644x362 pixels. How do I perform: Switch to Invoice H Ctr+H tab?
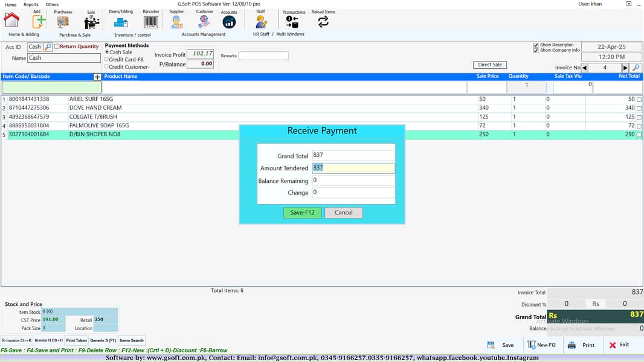[x=48, y=340]
